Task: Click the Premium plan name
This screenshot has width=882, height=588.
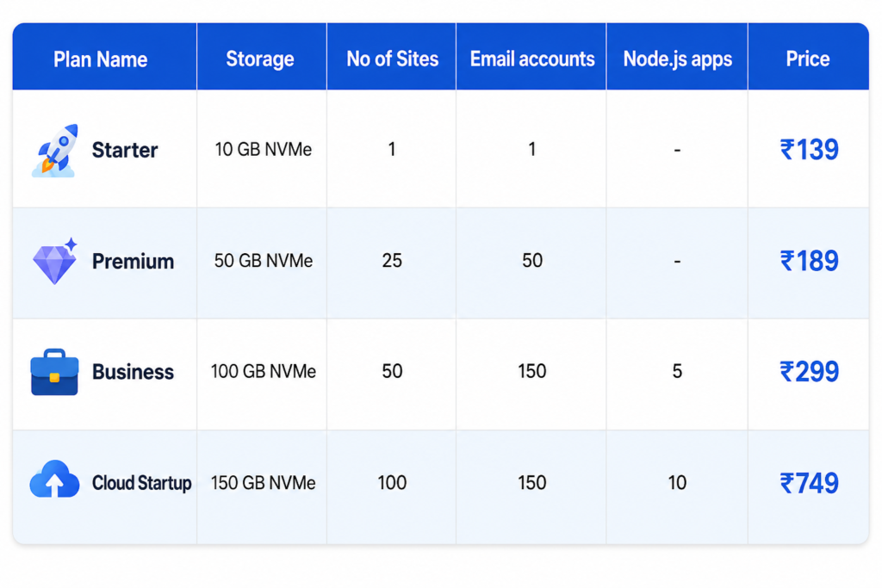Action: (133, 262)
